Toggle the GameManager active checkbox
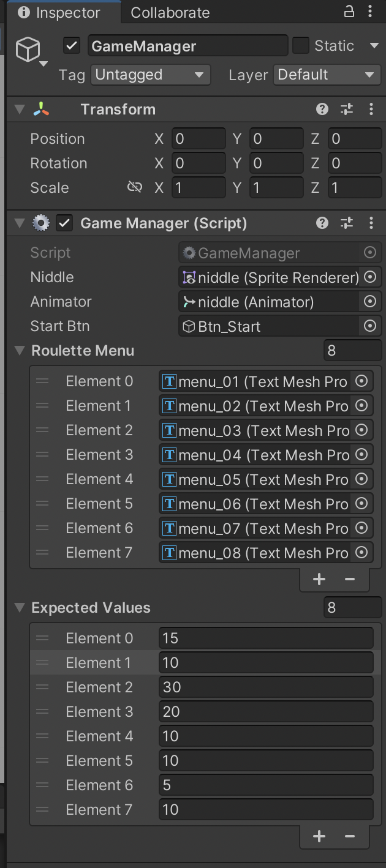Screen dimensions: 386x868 point(72,46)
